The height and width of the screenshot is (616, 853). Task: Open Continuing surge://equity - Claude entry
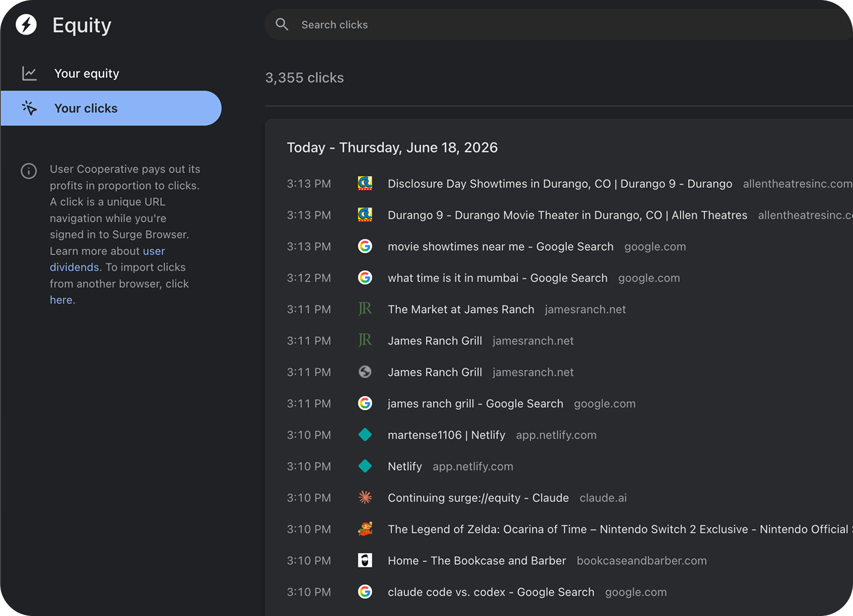tap(479, 498)
